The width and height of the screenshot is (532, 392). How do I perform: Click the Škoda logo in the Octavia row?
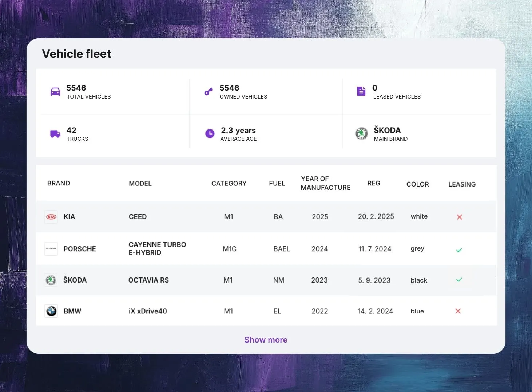point(51,280)
